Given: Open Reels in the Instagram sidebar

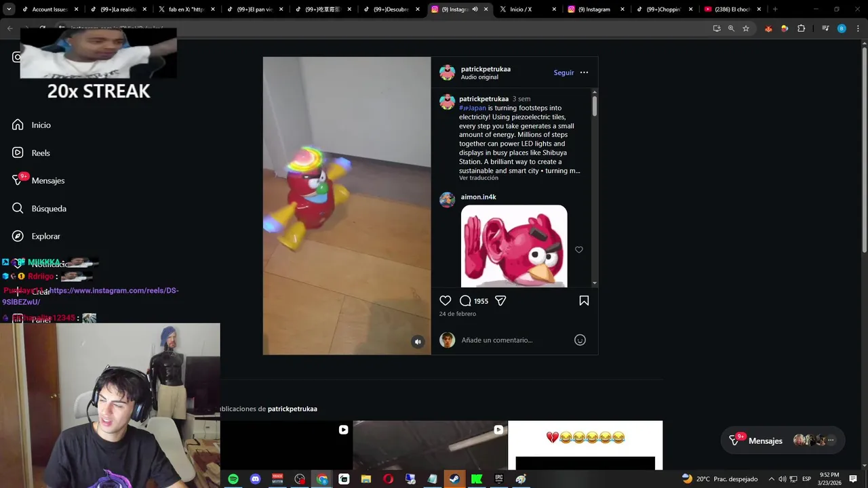Looking at the screenshot, I should pyautogui.click(x=31, y=152).
